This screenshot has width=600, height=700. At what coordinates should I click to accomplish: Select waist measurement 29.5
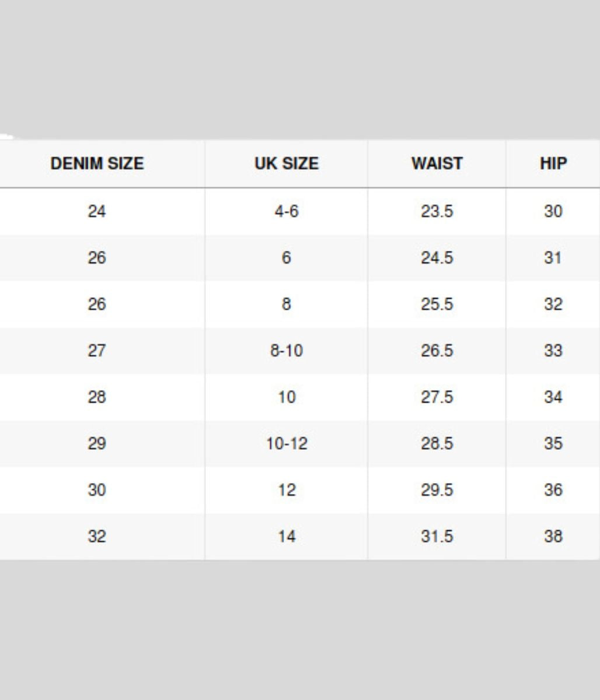pyautogui.click(x=437, y=490)
